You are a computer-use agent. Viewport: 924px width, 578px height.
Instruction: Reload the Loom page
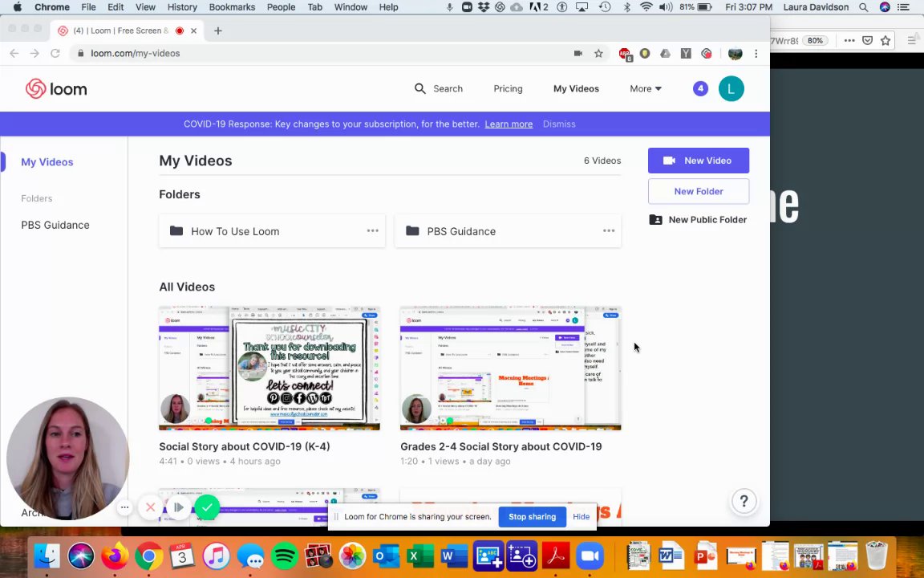tap(55, 53)
